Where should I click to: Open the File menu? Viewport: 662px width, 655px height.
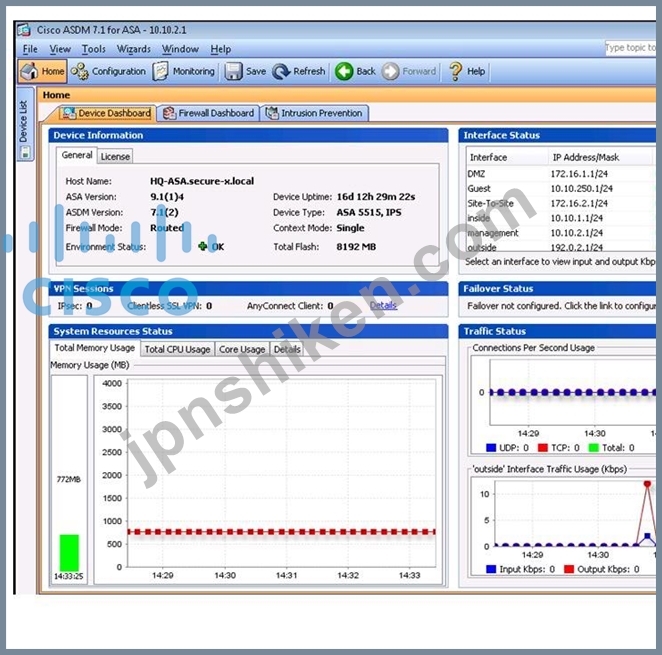[30, 49]
